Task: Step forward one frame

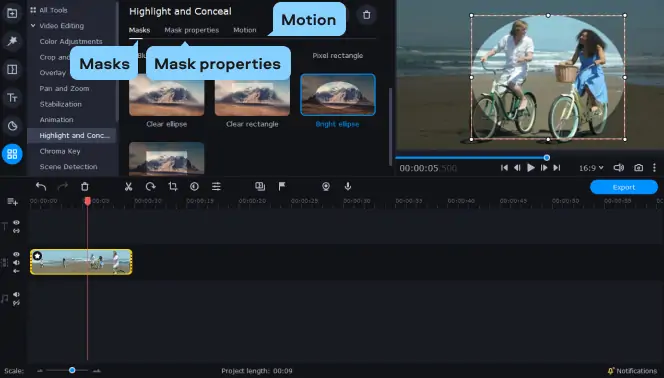Action: [x=544, y=168]
